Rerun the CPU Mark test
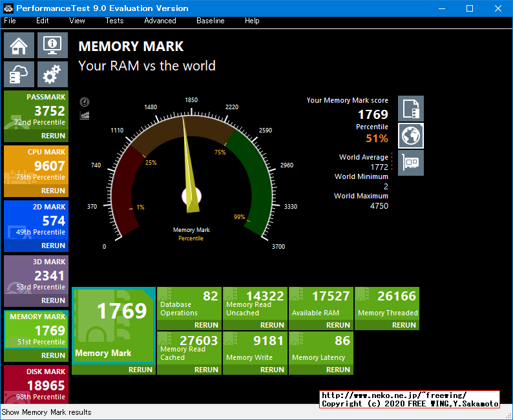The height and width of the screenshot is (420, 513). (53, 191)
